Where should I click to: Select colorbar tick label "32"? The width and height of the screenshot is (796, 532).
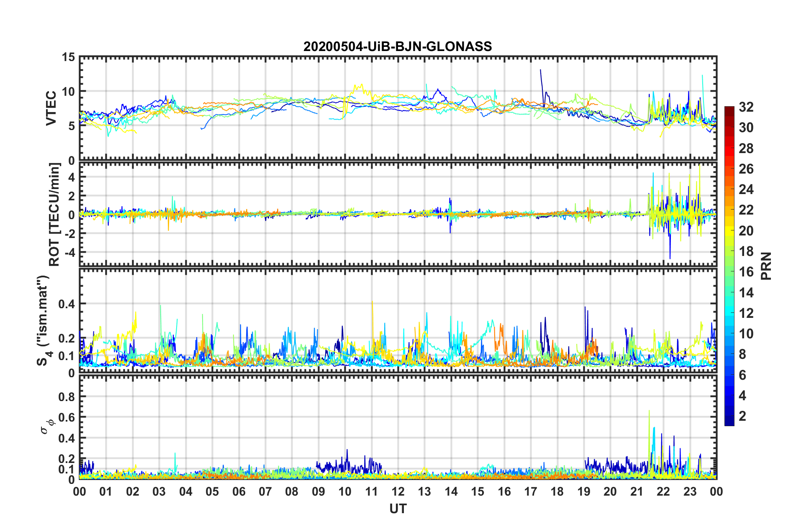746,107
